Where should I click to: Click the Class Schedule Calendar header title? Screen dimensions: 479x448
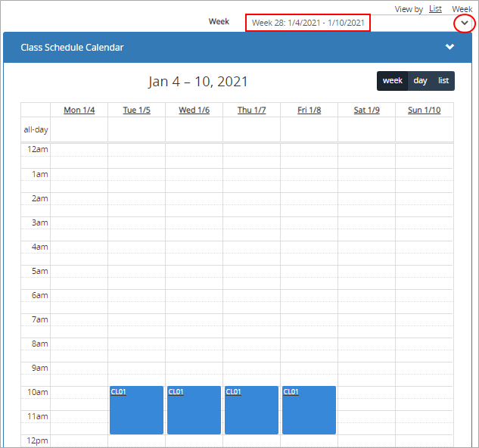[x=72, y=47]
